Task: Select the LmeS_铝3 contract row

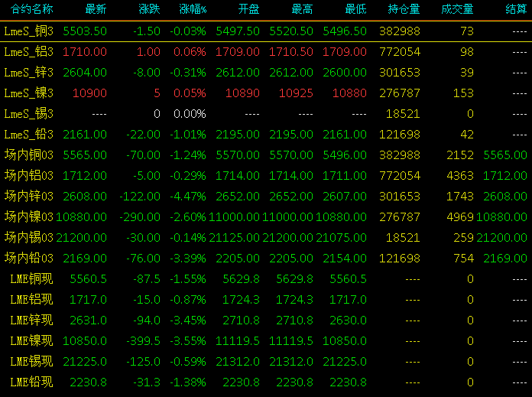Action: pos(266,52)
